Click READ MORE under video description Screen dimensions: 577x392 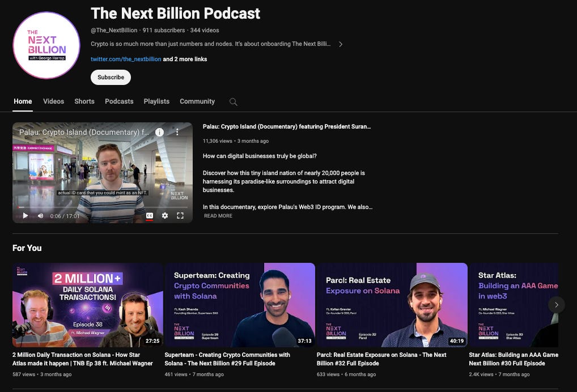point(218,216)
